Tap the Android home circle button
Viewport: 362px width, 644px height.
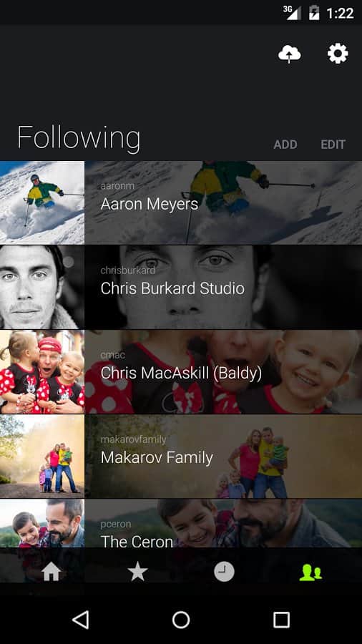(181, 620)
